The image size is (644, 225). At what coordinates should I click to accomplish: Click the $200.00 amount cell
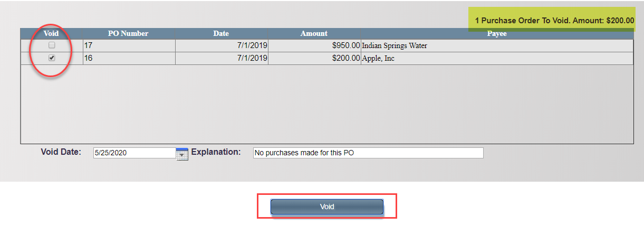[x=346, y=58]
